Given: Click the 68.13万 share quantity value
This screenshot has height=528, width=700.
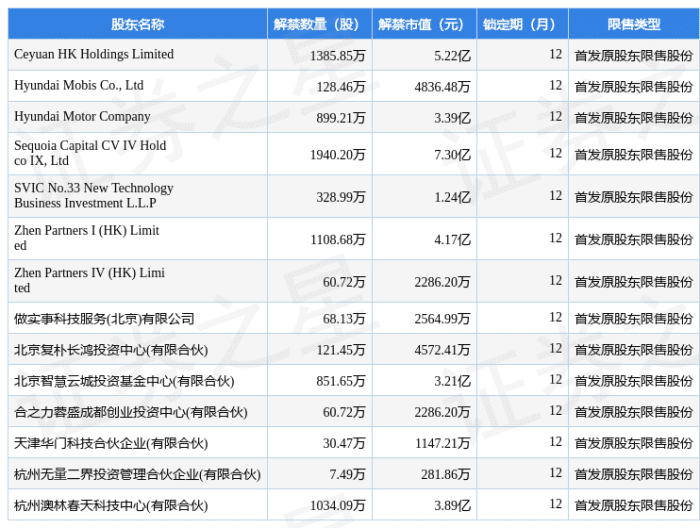Looking at the screenshot, I should tap(344, 319).
